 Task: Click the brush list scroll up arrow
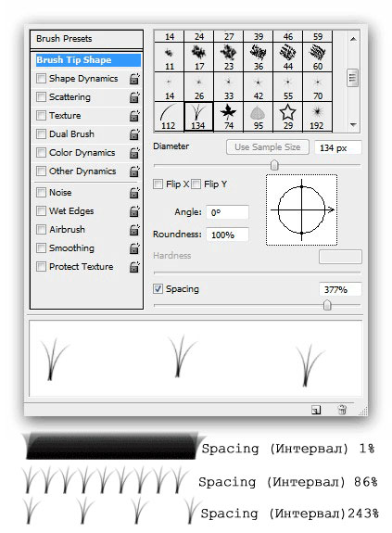tap(353, 39)
